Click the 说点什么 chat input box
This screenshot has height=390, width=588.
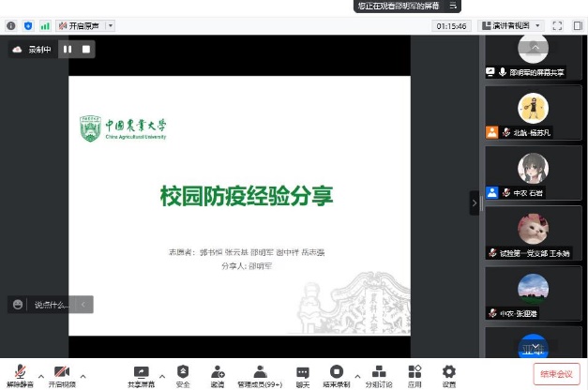coord(52,305)
